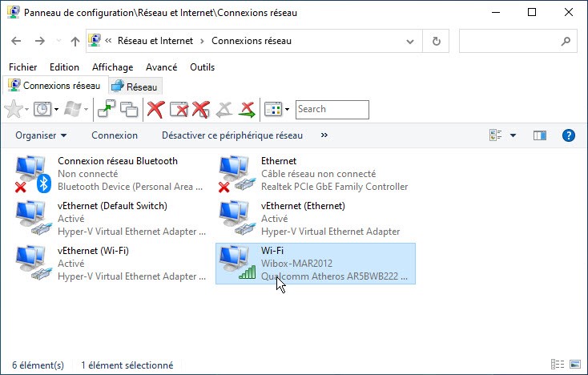Click the vEthernet (Wi-Fi) icon
The image size is (588, 375).
(34, 264)
